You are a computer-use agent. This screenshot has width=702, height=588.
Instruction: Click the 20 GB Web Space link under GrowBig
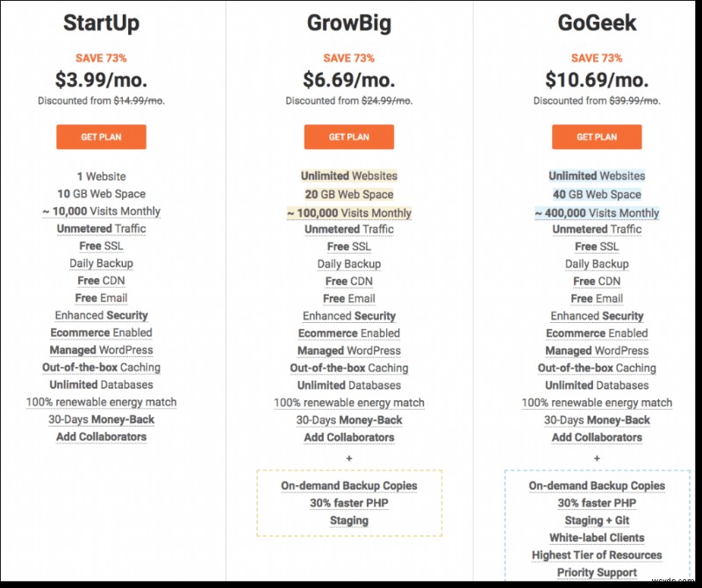click(349, 194)
